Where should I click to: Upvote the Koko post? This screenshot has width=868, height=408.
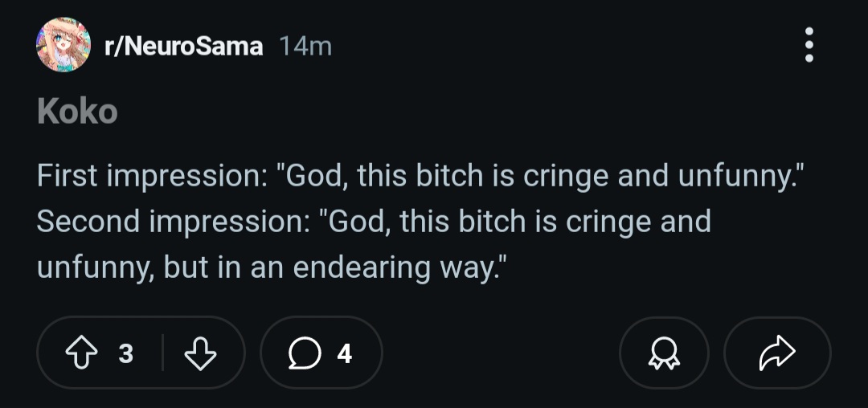point(80,353)
